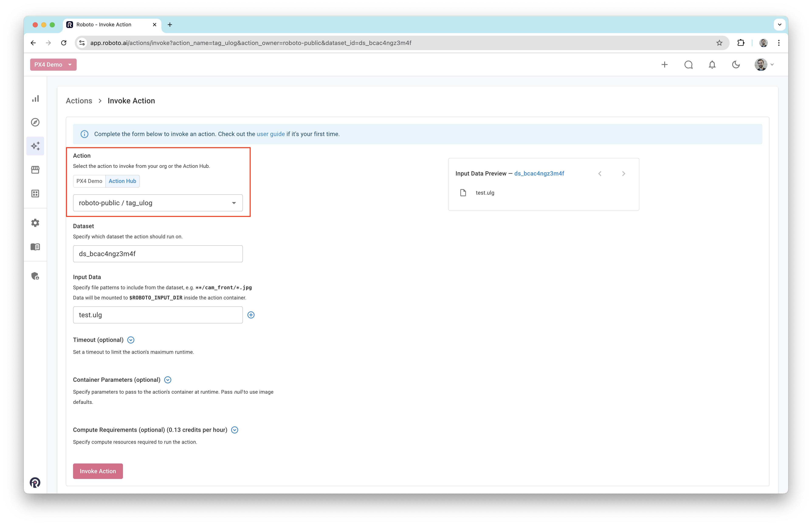Image resolution: width=812 pixels, height=525 pixels.
Task: Open PX4 Demo organization menu
Action: tap(53, 65)
